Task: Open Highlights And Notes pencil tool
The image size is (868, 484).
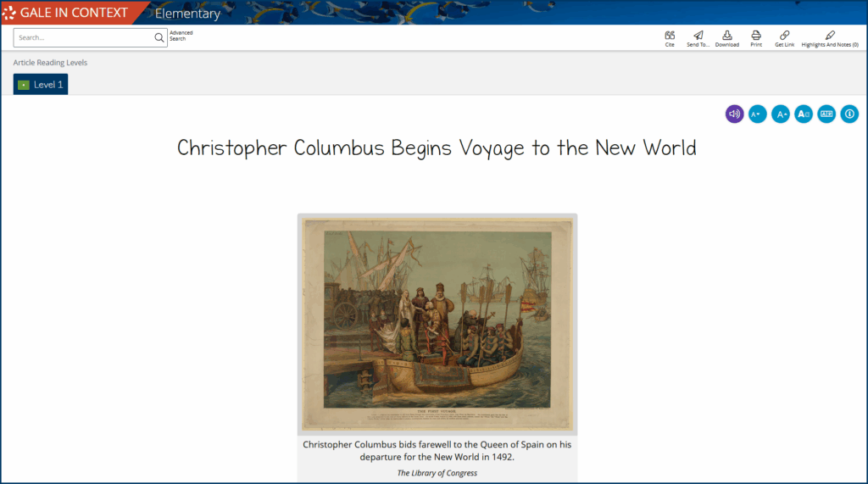Action: 829,36
